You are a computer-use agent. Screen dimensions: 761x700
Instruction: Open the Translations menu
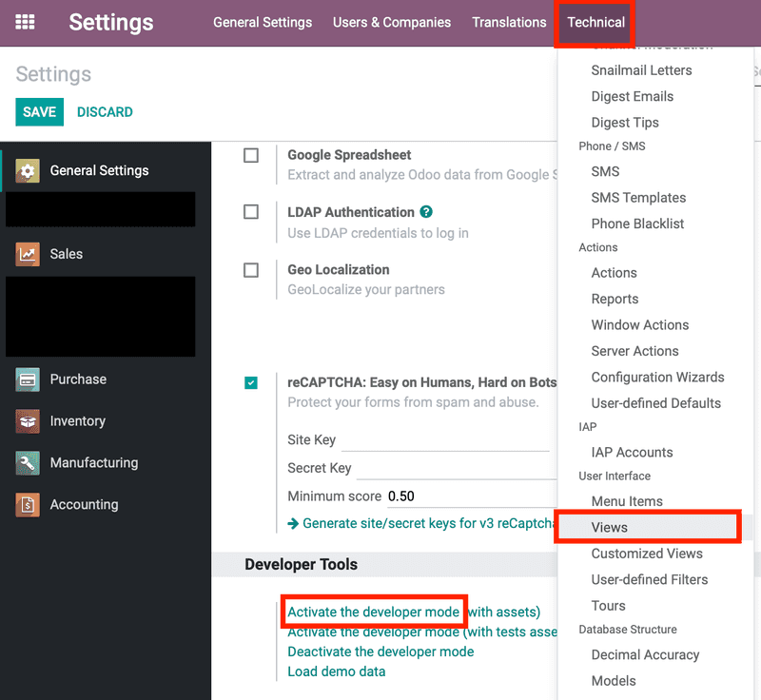(x=509, y=22)
